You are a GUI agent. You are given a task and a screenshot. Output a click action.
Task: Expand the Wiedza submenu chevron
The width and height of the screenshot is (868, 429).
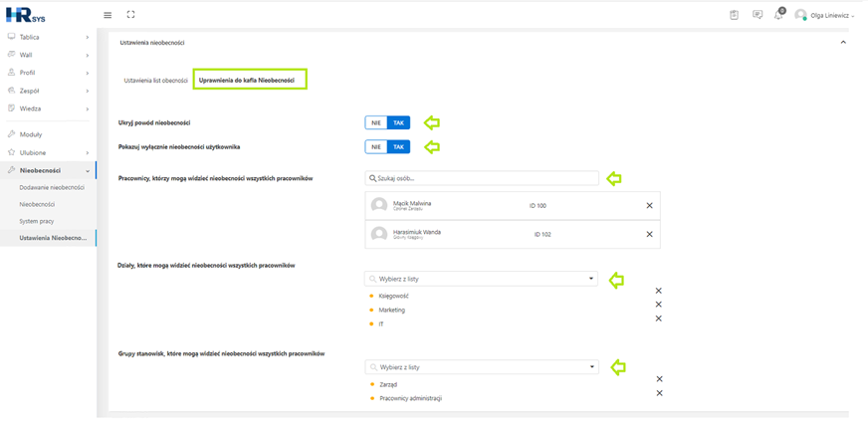point(88,108)
